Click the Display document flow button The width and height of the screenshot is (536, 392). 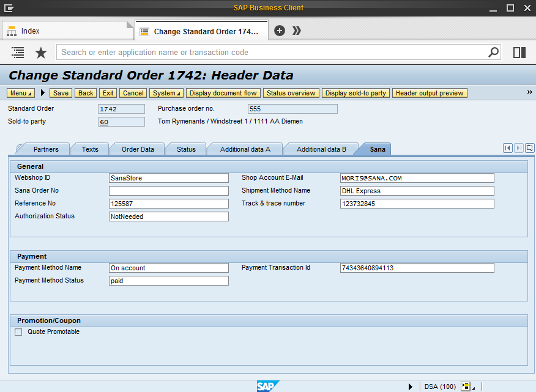point(223,93)
